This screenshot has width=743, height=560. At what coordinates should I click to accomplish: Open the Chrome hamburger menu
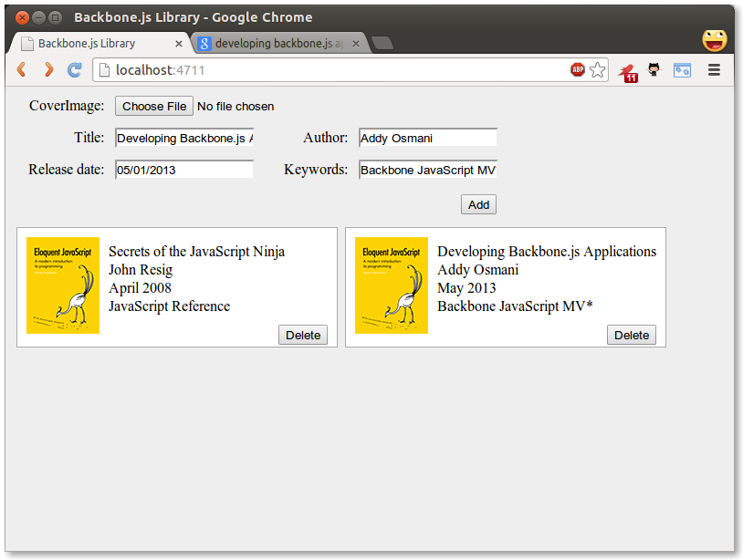click(x=715, y=70)
